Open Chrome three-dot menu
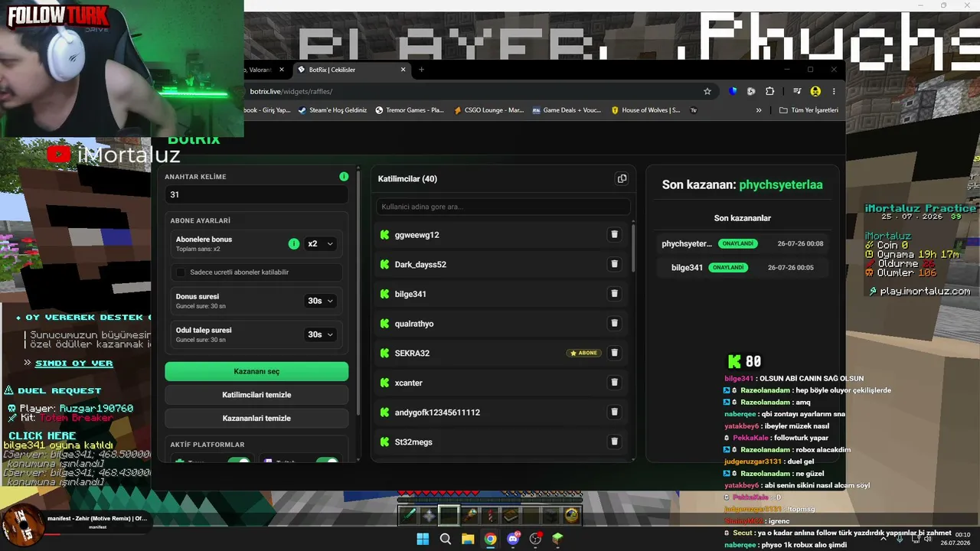This screenshot has width=980, height=551. pos(834,91)
